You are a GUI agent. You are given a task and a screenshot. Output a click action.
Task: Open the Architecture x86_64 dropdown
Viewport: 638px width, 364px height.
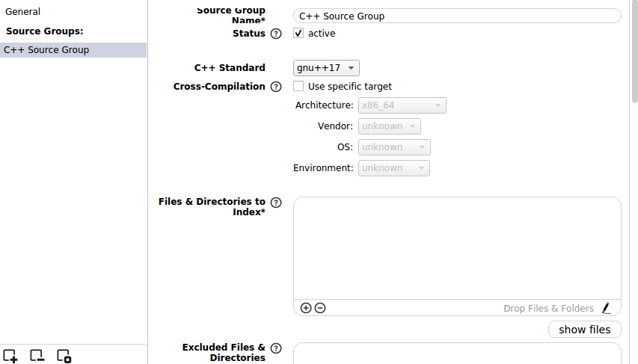coord(402,105)
